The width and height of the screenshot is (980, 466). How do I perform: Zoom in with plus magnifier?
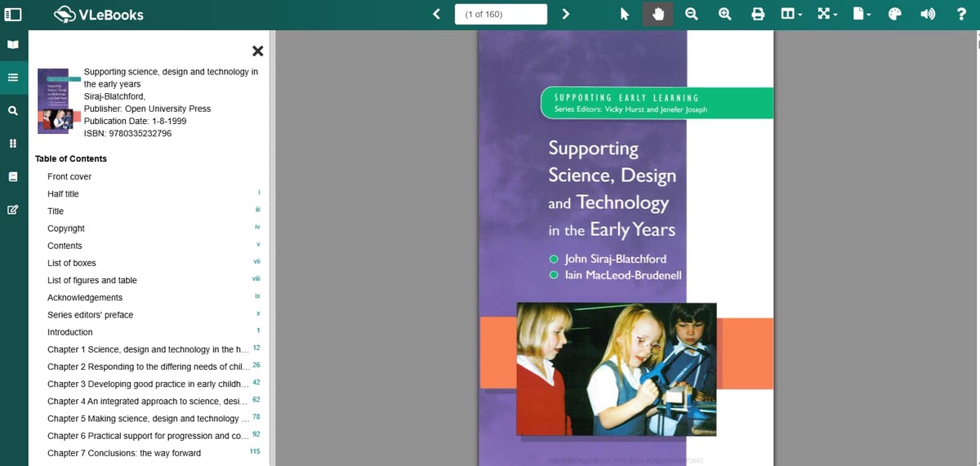coord(724,14)
